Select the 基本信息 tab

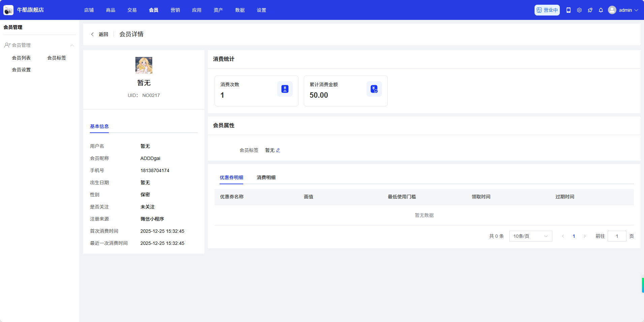[x=99, y=126]
